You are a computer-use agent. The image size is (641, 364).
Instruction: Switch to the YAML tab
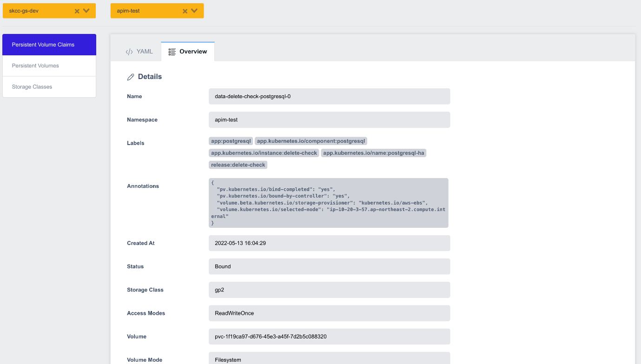click(x=139, y=52)
